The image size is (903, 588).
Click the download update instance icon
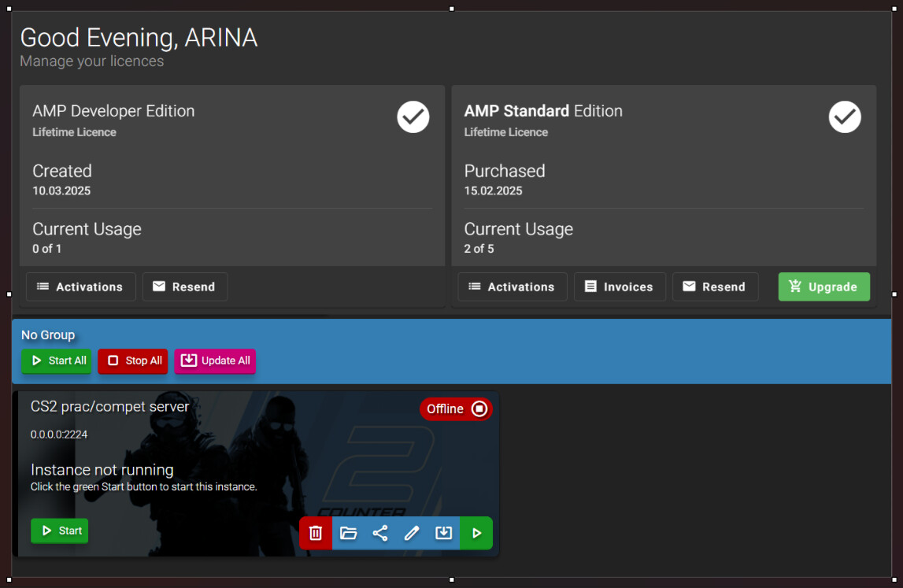pos(443,533)
